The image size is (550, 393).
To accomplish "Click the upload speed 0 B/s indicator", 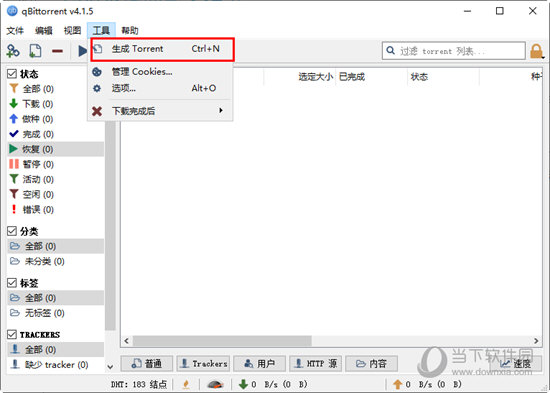I will click(x=427, y=384).
